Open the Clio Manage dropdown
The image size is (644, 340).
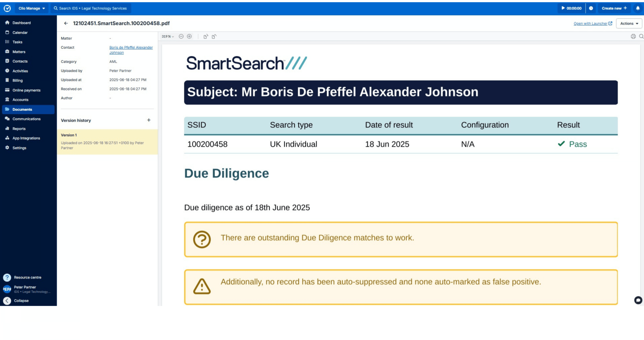coord(31,8)
